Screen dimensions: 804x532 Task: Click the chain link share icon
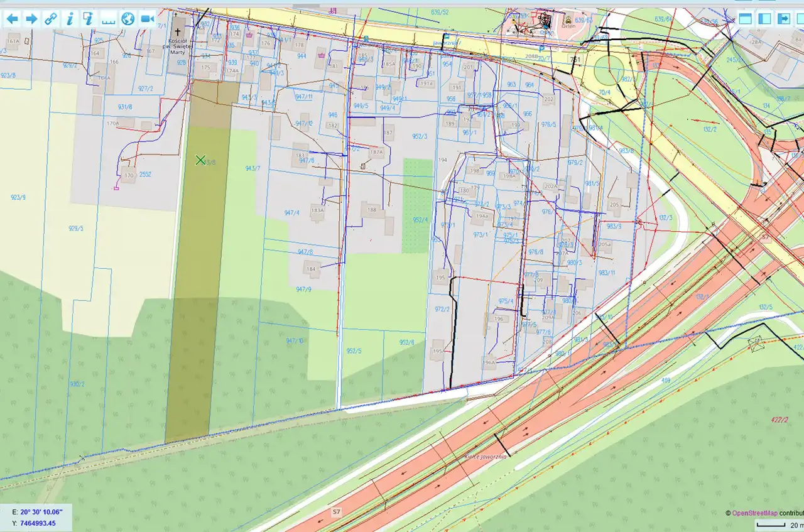[51, 19]
